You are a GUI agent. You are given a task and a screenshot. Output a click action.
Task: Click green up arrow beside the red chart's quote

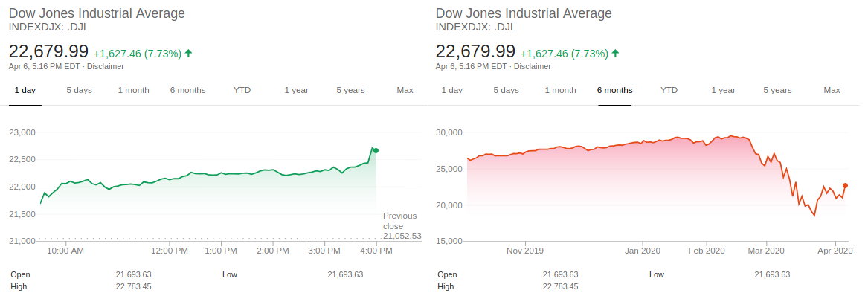coord(615,54)
